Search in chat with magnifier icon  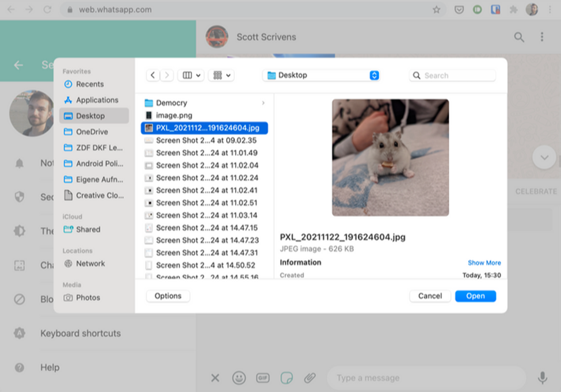519,37
